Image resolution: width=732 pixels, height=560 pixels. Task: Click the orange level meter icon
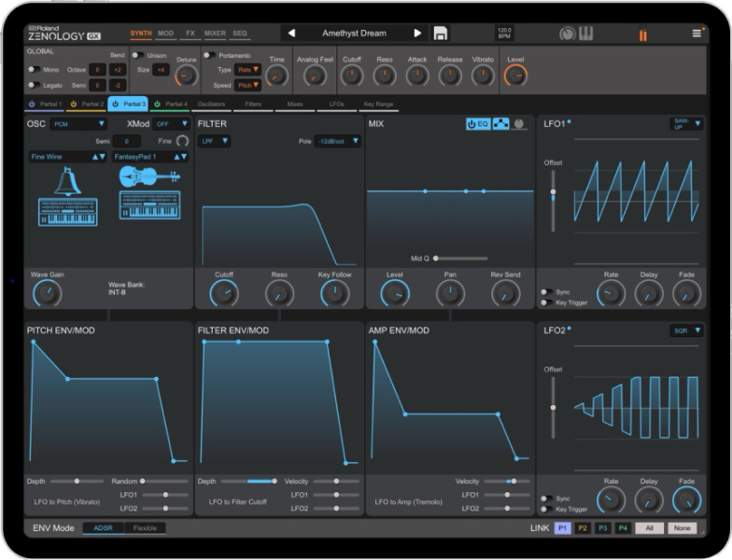[642, 34]
